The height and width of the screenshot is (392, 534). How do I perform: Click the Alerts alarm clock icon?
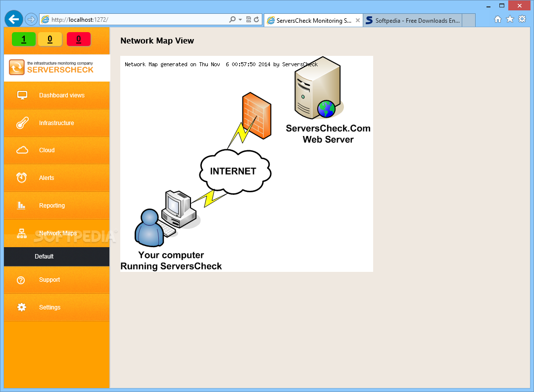[x=21, y=177]
